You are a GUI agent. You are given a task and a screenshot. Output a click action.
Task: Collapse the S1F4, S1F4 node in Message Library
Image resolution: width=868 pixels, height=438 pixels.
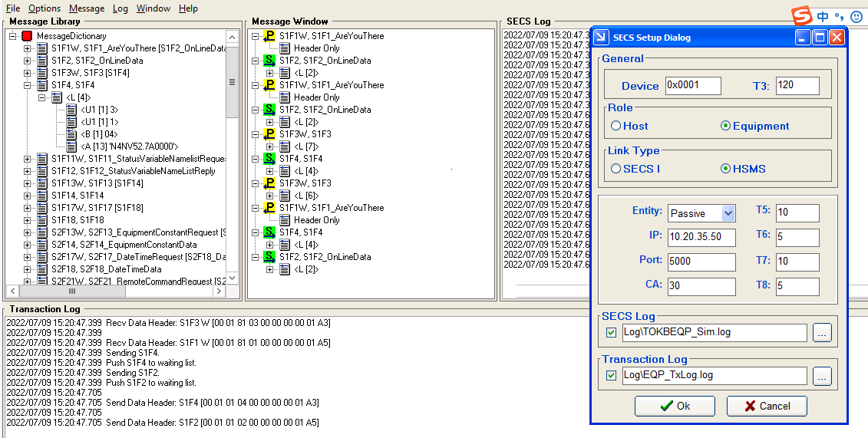point(27,85)
